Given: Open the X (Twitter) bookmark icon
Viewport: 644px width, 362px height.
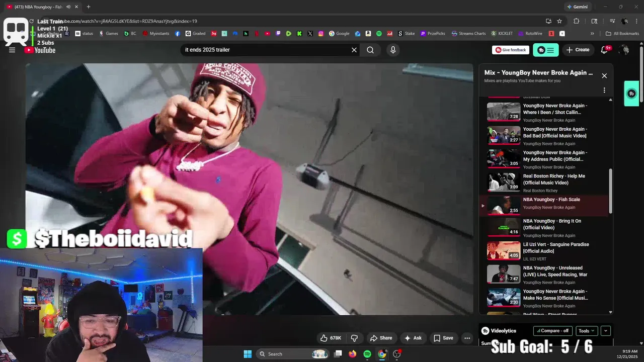Looking at the screenshot, I should point(310,34).
